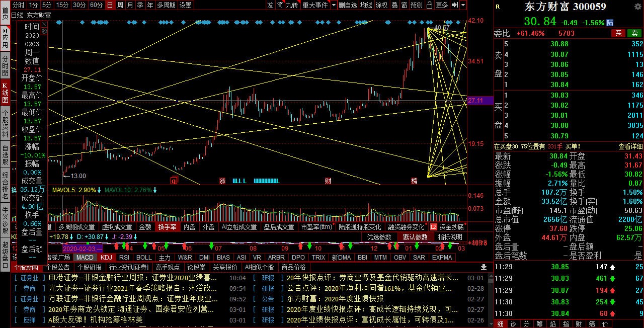Open 个股资料 in left sidebar
Image resolution: width=644 pixels, height=328 pixels.
[5, 123]
